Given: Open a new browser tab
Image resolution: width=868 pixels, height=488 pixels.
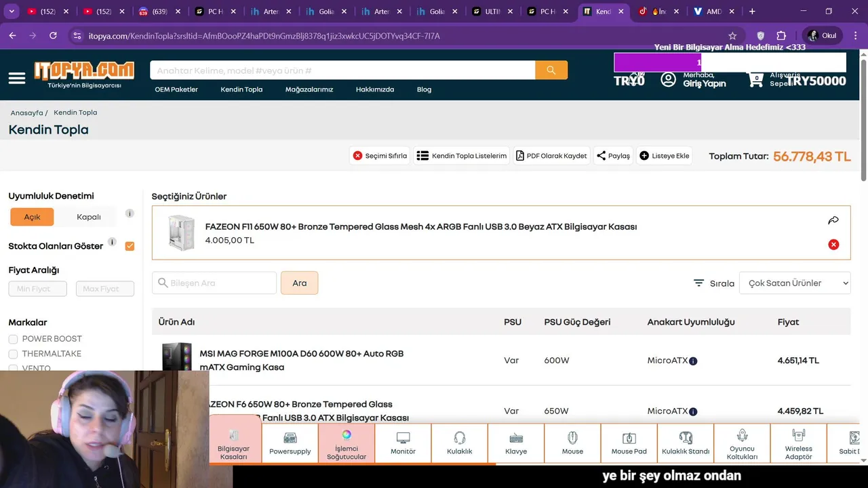Looking at the screenshot, I should (x=752, y=12).
